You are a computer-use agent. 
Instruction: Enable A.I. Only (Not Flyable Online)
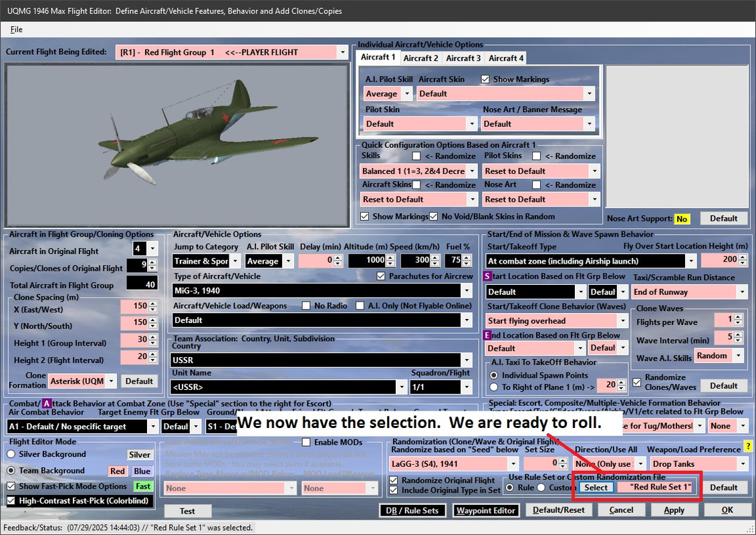point(360,306)
